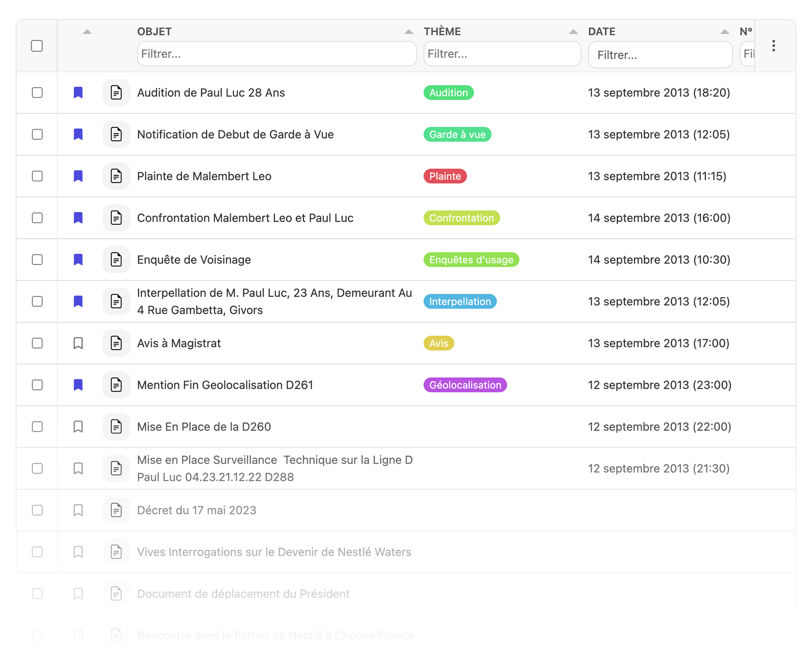Image resolution: width=812 pixels, height=651 pixels.
Task: Check the Notification de Debut de Garde à Vue row
Action: (37, 135)
